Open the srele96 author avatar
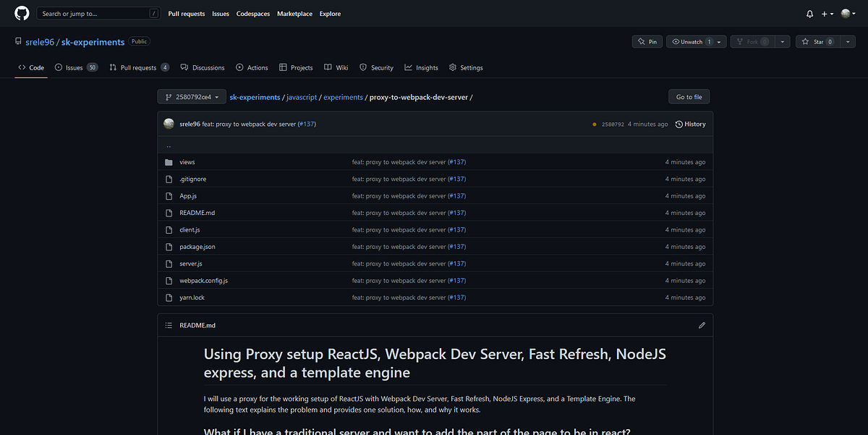 [169, 124]
